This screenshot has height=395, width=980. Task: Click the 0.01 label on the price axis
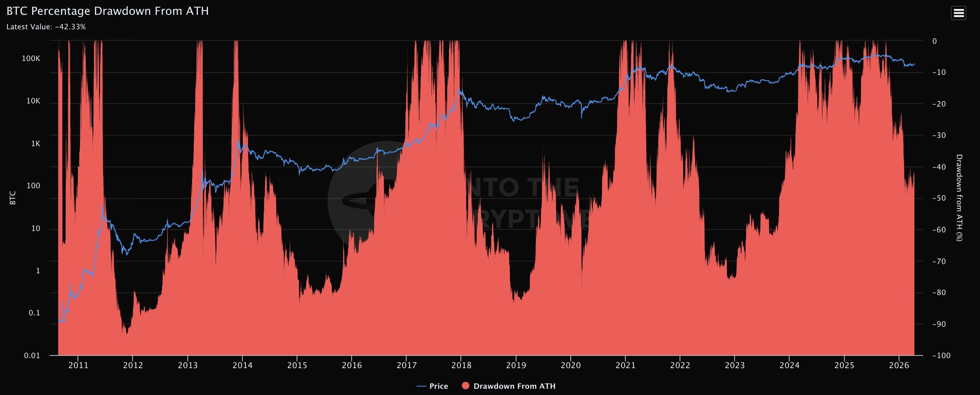tap(32, 355)
